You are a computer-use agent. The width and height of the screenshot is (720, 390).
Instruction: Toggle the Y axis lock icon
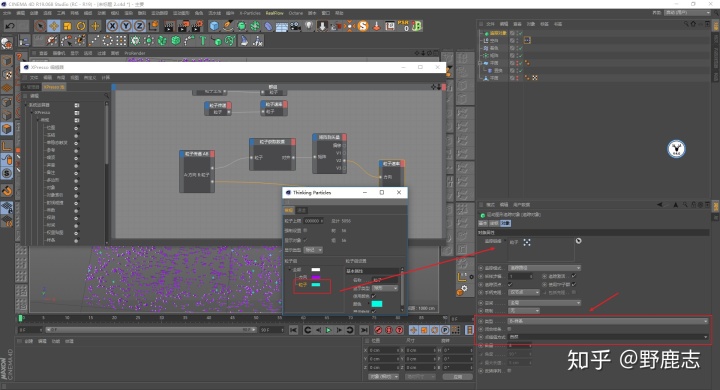126,26
